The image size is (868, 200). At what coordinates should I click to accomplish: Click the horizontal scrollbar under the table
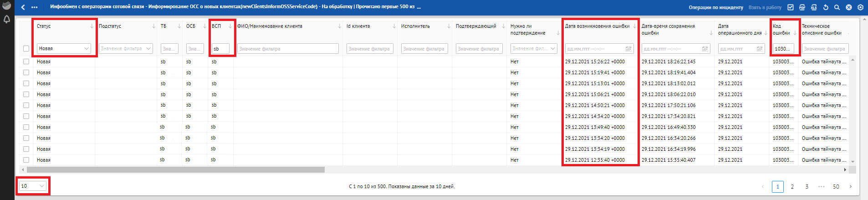coord(175,169)
